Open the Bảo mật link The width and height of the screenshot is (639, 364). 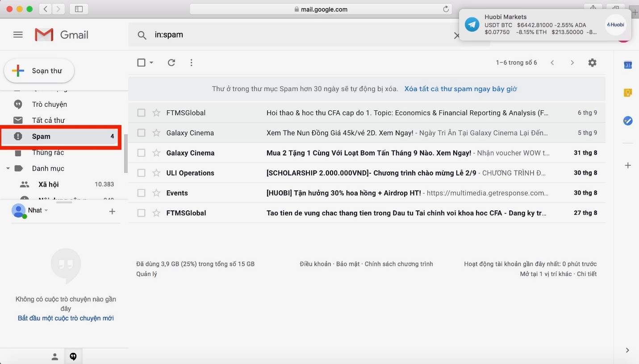coord(348,264)
